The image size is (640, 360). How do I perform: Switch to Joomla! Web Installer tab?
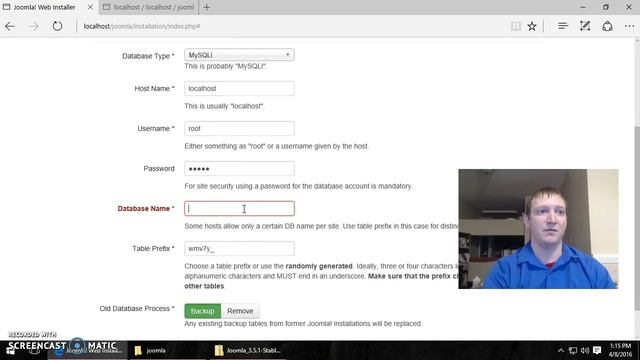click(x=44, y=7)
